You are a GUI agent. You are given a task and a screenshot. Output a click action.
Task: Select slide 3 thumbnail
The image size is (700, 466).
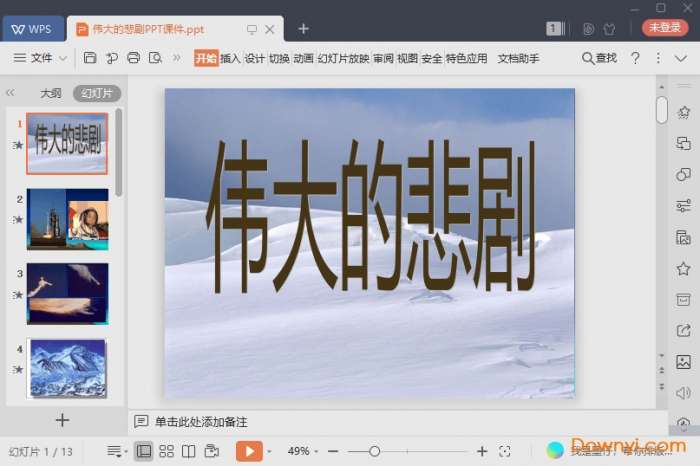(x=67, y=294)
